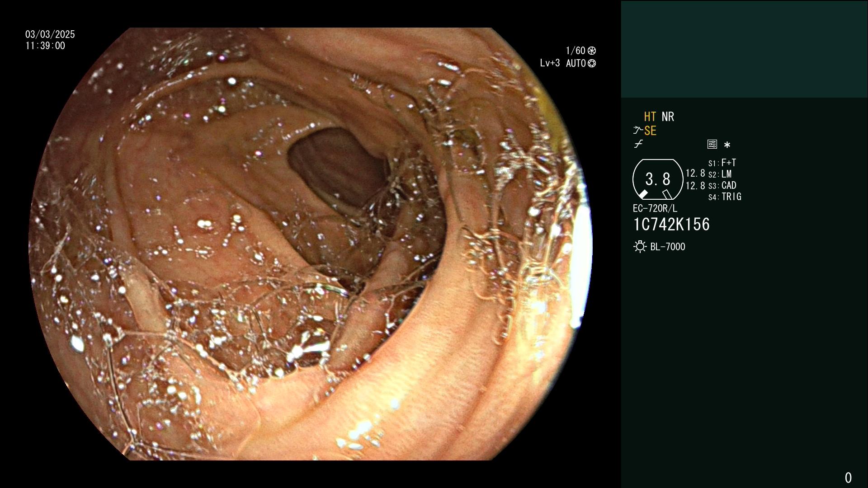Click the upper 12.8 value

click(x=695, y=173)
